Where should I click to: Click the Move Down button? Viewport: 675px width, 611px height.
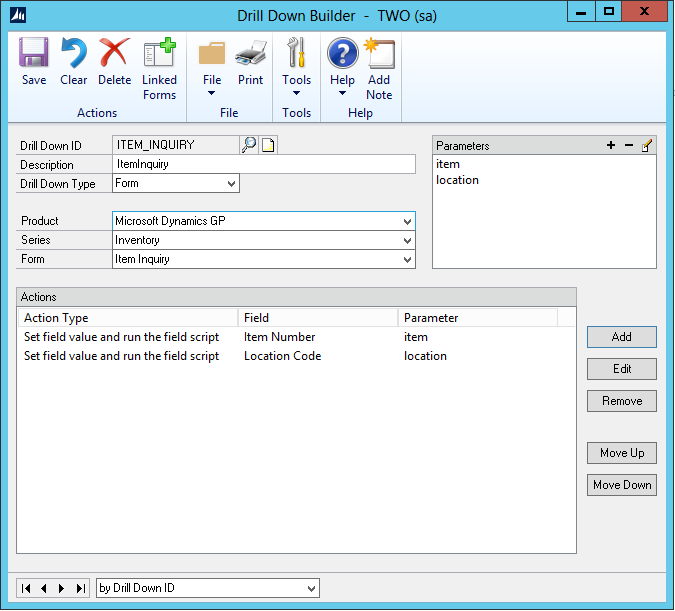coord(622,485)
